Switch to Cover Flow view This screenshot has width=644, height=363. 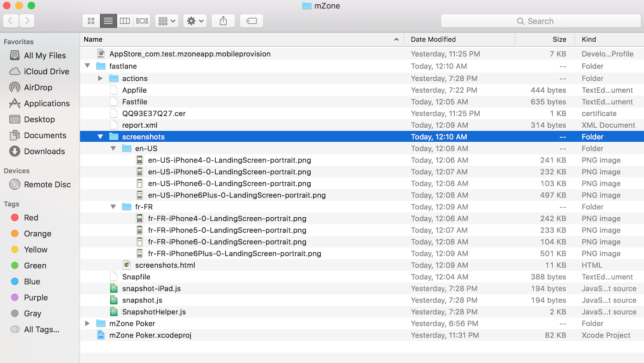click(142, 21)
